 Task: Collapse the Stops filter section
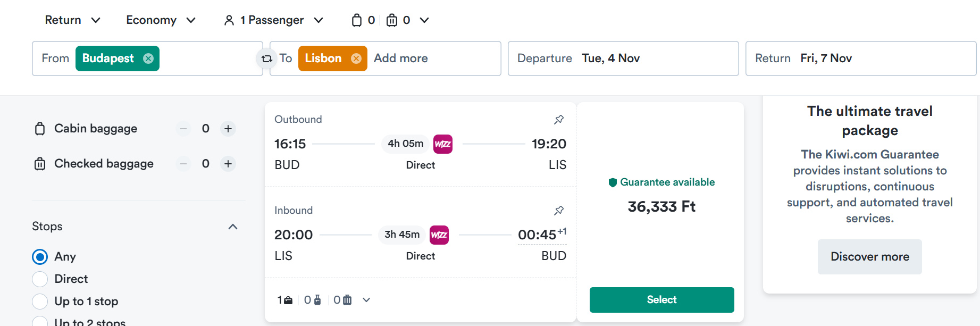pos(233,227)
